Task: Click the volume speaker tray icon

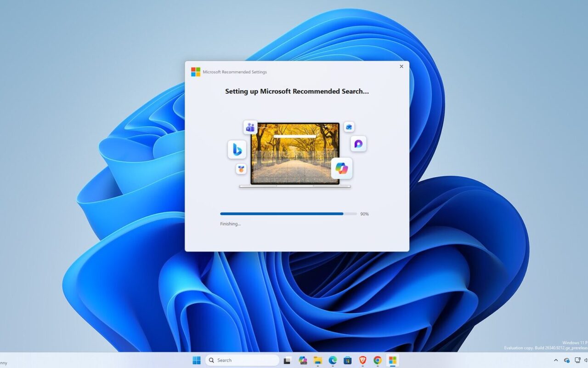Action: click(586, 360)
